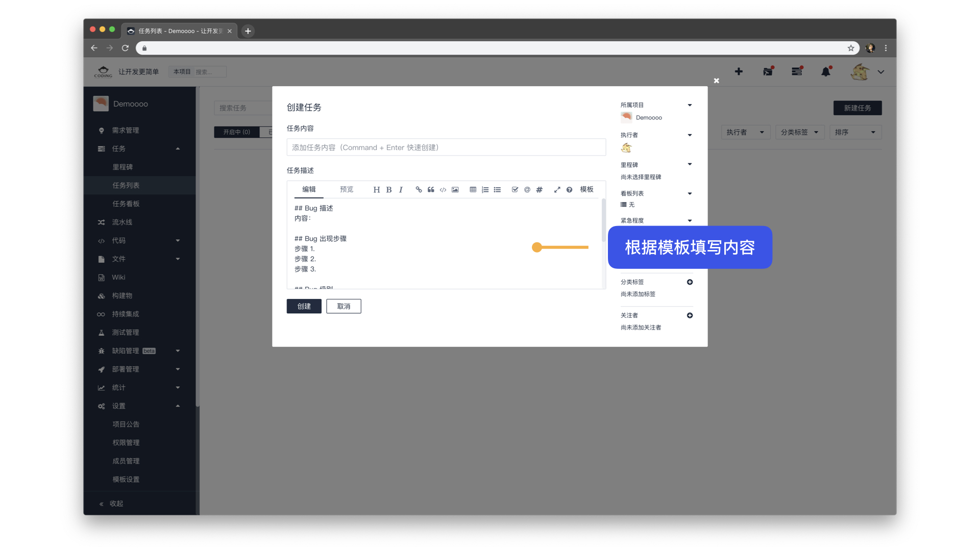Click the 取消 cancel button
This screenshot has height=551, width=980.
(344, 306)
